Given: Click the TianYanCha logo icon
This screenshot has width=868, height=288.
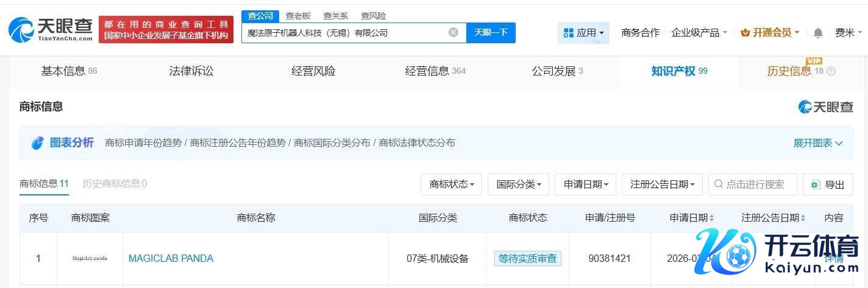Looking at the screenshot, I should [21, 29].
